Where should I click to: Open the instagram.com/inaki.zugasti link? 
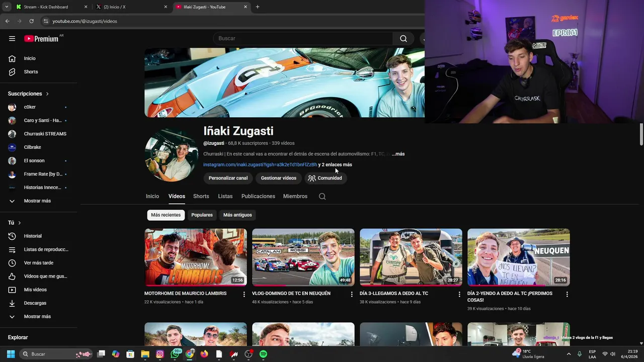pos(260,164)
